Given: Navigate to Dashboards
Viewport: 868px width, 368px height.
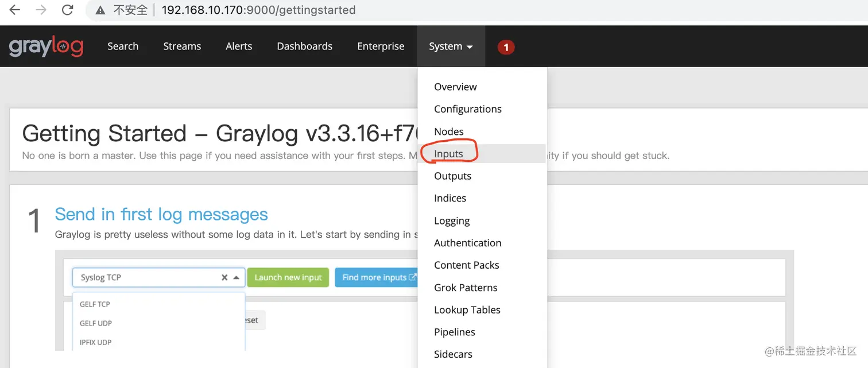Looking at the screenshot, I should 305,47.
